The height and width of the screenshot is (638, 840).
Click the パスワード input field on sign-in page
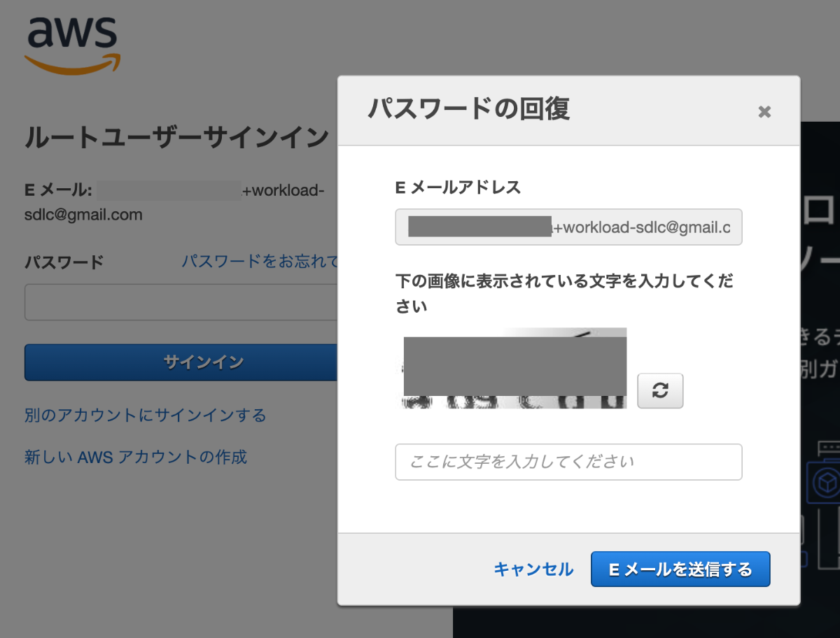coord(182,302)
